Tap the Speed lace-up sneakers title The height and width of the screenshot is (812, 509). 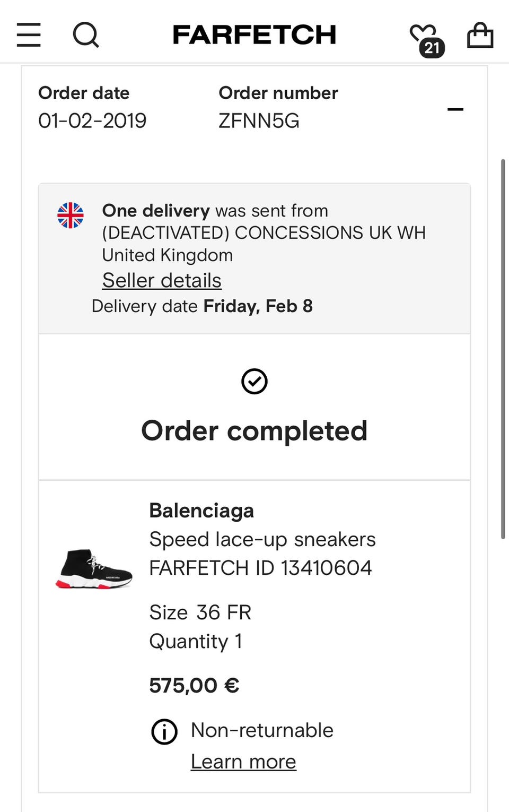click(x=262, y=539)
